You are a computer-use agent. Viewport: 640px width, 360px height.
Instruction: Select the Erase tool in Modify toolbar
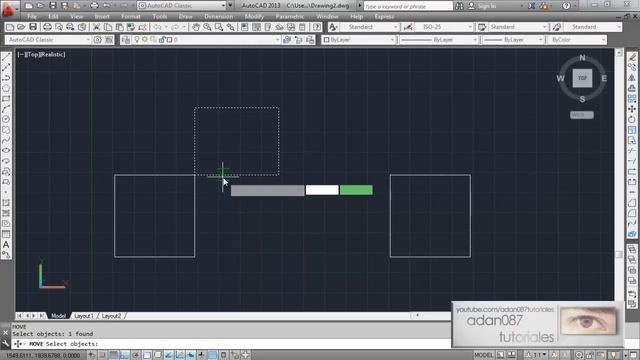[632, 58]
